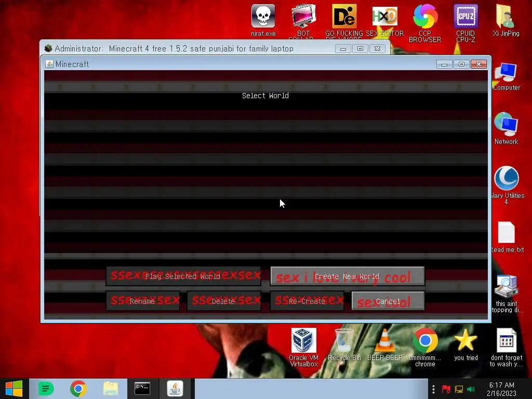This screenshot has width=532, height=399.
Task: Minimize the Administrator console window
Action: click(343, 49)
